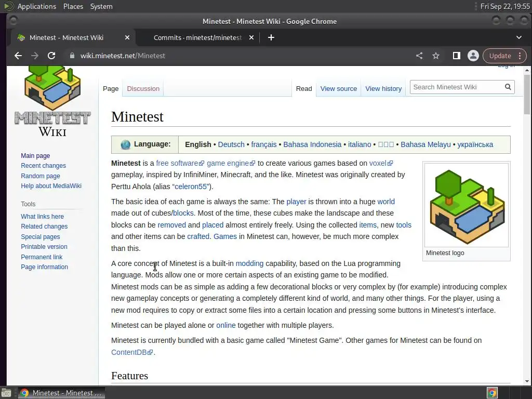Screen dimensions: 532x399
Task: Go back to previous page in Chrome
Action: tap(18, 56)
